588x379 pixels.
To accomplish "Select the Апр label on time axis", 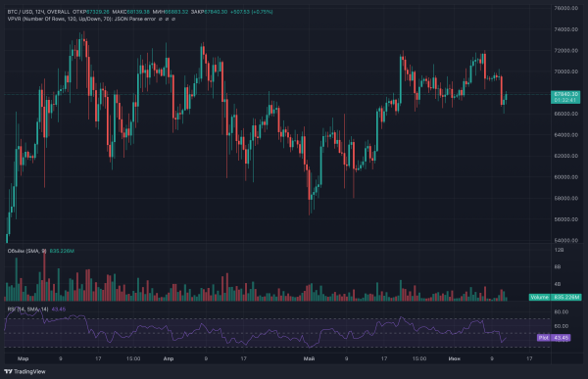I will coord(169,358).
